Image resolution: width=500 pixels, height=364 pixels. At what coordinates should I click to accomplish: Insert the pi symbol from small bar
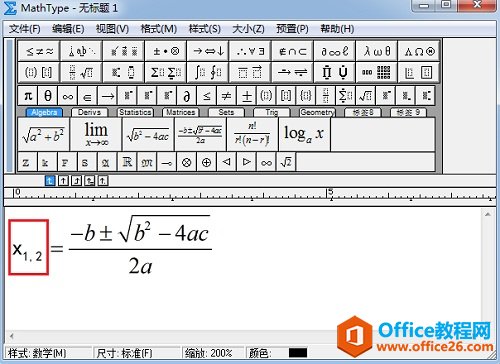tap(28, 96)
